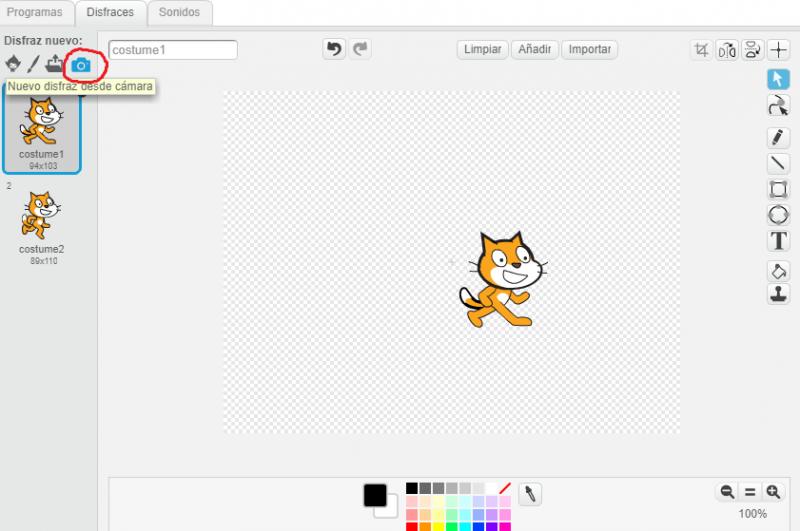Pick the cyan palette swatch in bottom row
This screenshot has width=800, height=531.
pos(465,527)
